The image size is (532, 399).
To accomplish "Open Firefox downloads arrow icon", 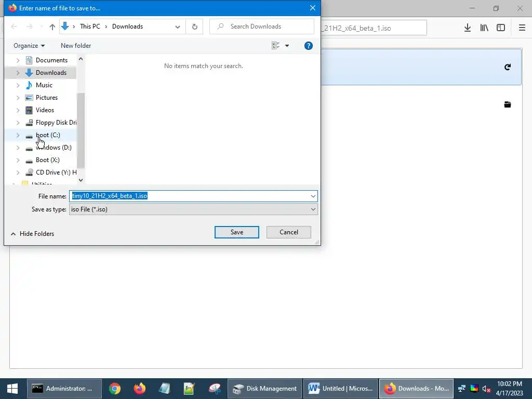I will 468,28.
